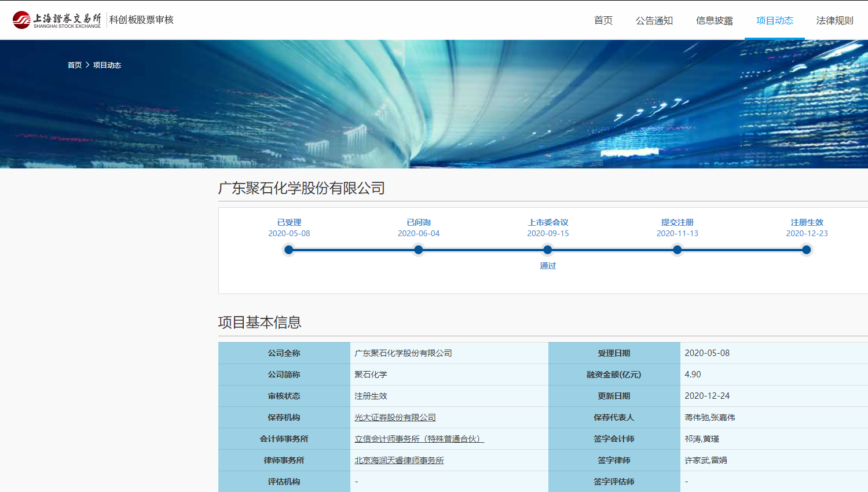
Task: Click the company title heading 广东聚石化学股份有限公司
Action: [x=302, y=188]
